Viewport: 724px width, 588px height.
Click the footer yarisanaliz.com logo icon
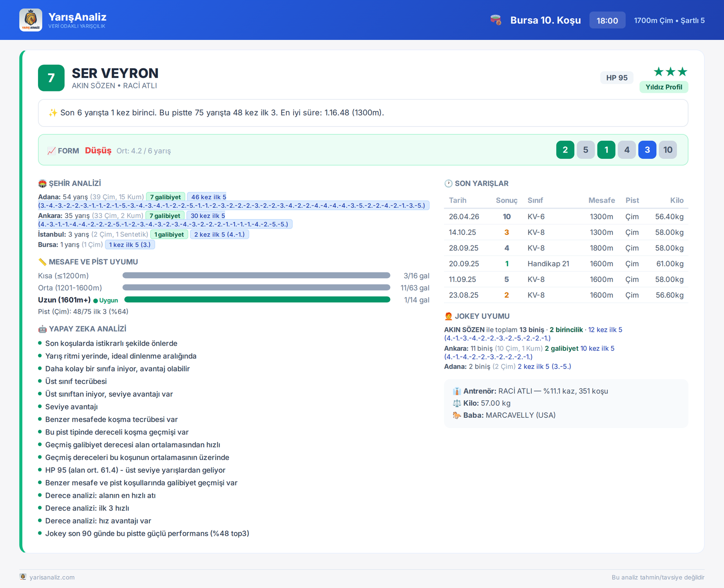[23, 577]
